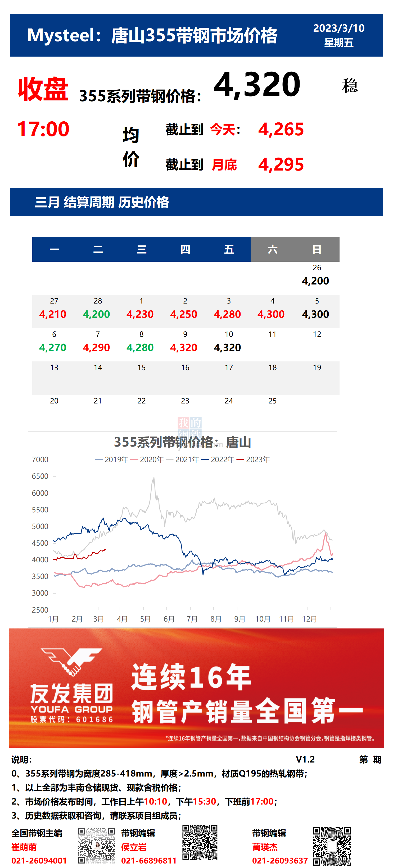
Task: Select the 五 weekday column header
Action: click(x=229, y=249)
